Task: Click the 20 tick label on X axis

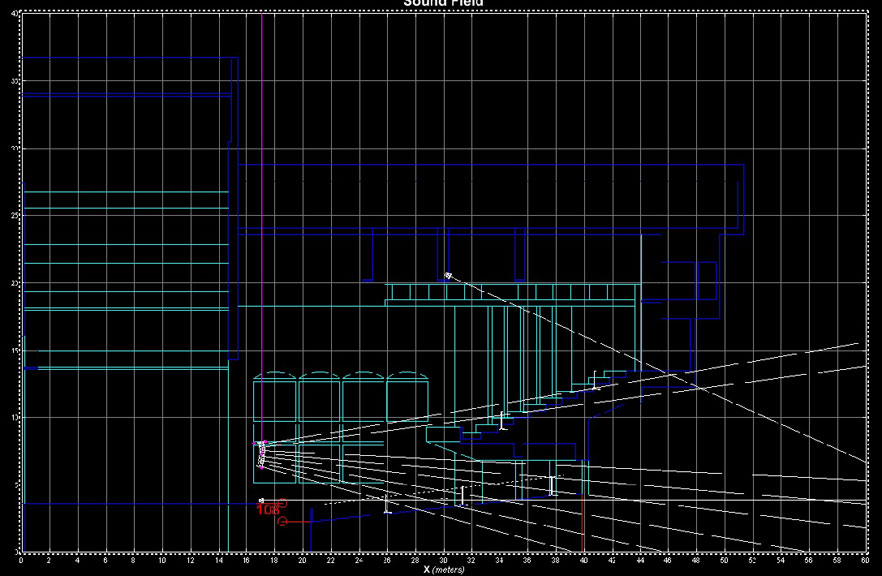Action: pyautogui.click(x=302, y=559)
